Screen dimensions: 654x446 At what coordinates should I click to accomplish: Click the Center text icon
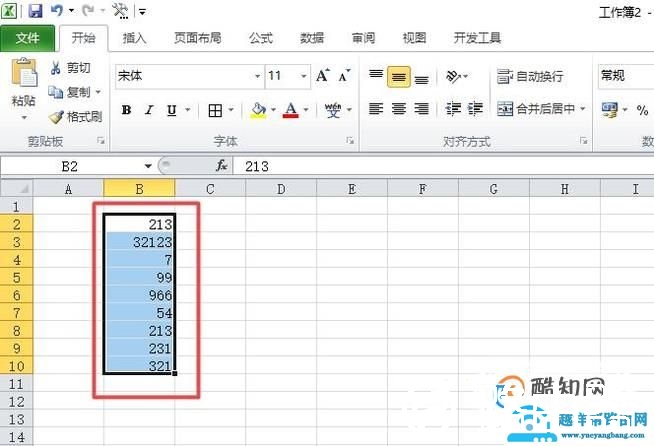399,109
